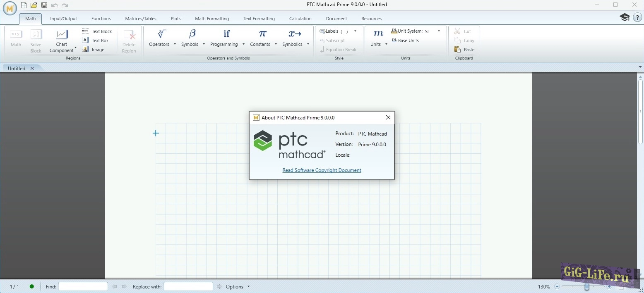644x293 pixels.
Task: Expand the Unit System dropdown
Action: pyautogui.click(x=439, y=31)
